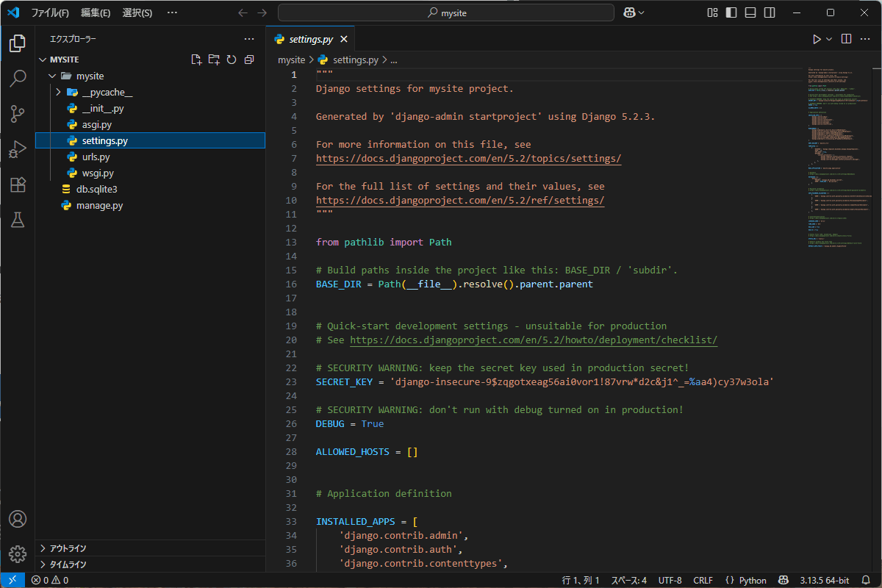Open the deployment checklist link
Screen dimensions: 882x588
pyautogui.click(x=534, y=340)
